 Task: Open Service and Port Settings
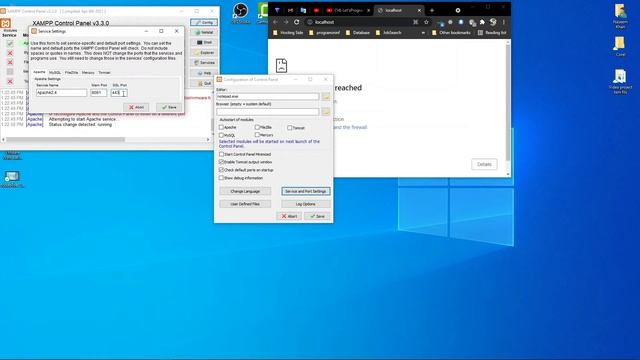(306, 191)
